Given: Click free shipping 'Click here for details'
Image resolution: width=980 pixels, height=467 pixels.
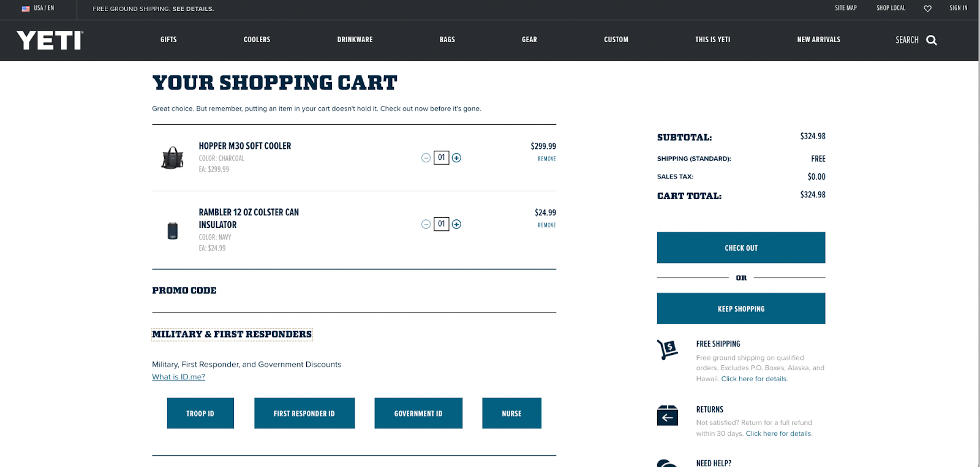Looking at the screenshot, I should coord(754,379).
